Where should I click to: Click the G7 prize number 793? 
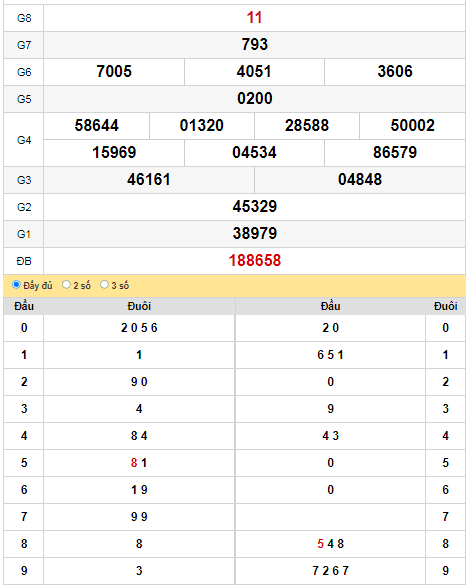point(255,45)
